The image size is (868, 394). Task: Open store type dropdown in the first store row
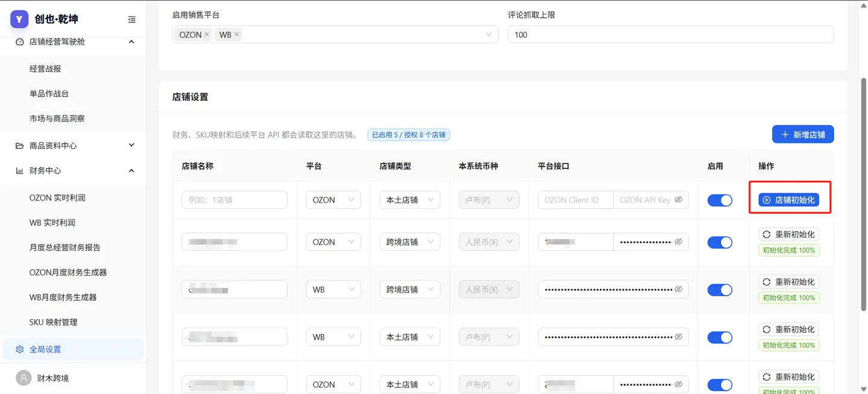tap(410, 200)
